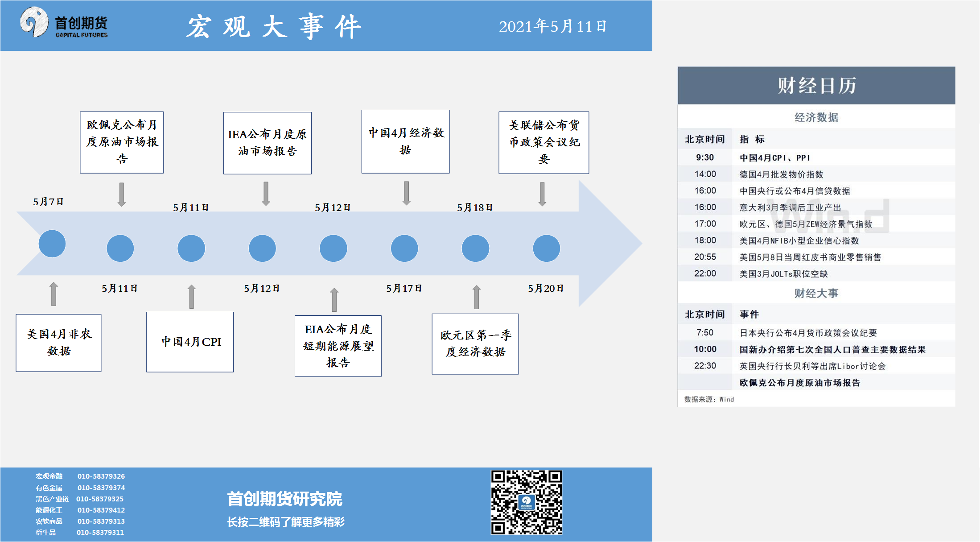Select the 欧元区第一季度经济数据 box
Screen dimensions: 980x542
point(475,343)
